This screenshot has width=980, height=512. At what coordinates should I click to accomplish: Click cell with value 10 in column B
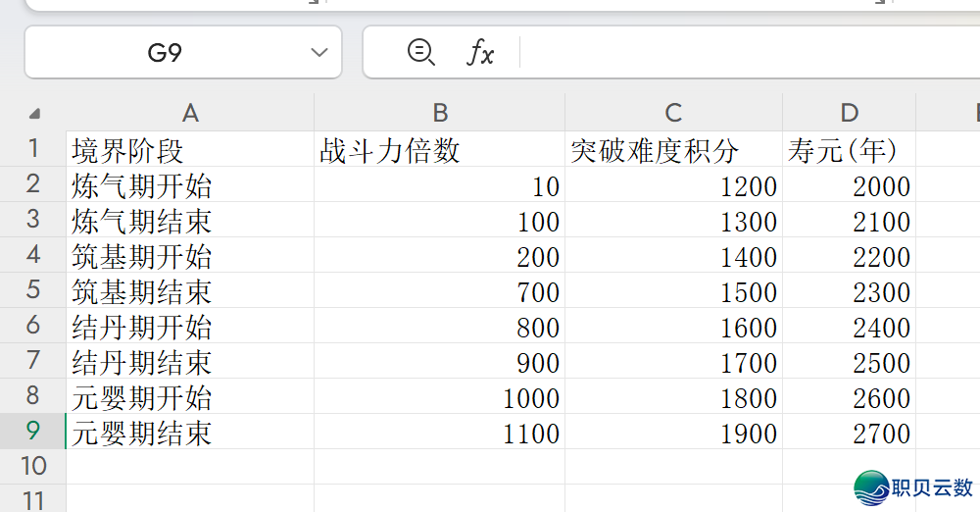tap(439, 184)
